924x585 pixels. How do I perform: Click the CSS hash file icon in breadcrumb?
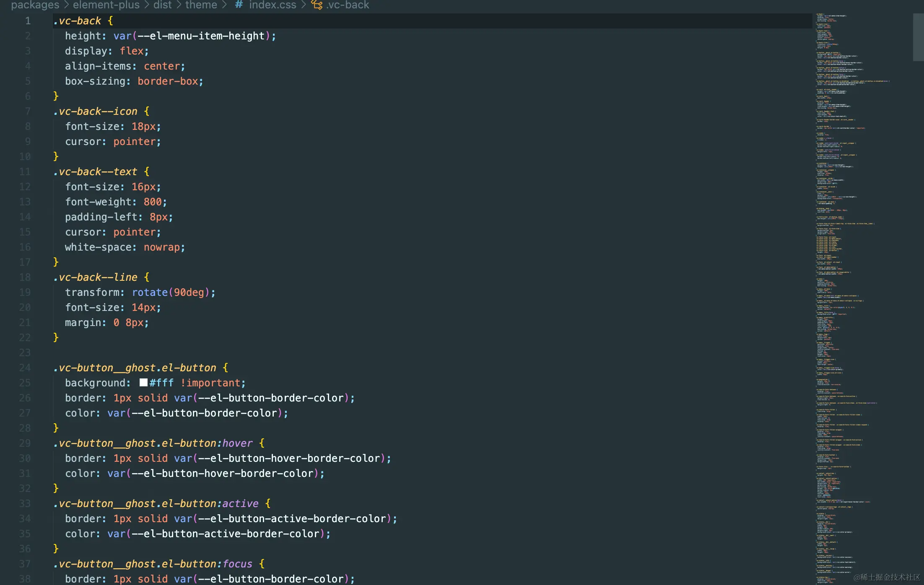click(239, 5)
